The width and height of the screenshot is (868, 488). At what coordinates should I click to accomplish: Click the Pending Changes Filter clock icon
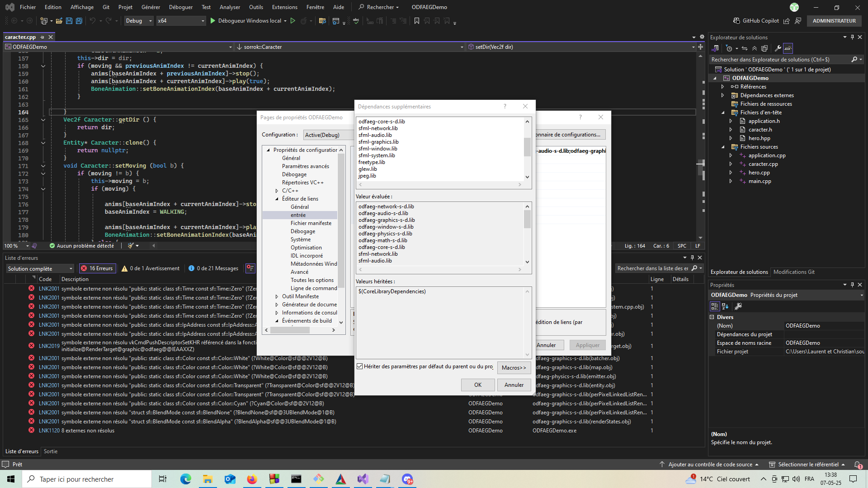click(729, 48)
